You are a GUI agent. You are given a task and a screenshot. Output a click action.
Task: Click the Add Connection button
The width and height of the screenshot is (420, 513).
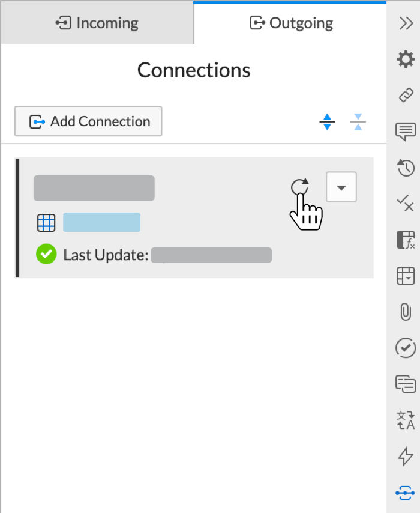pyautogui.click(x=88, y=121)
